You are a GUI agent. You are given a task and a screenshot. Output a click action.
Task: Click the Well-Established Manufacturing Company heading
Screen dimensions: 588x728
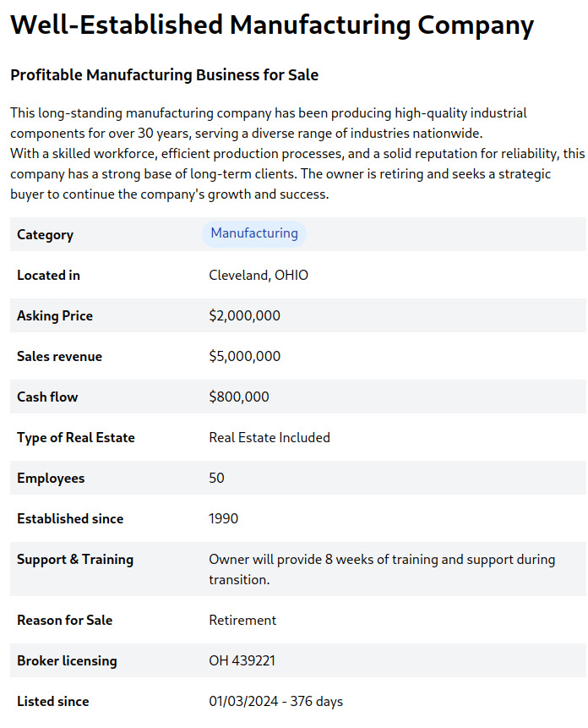[x=272, y=25]
